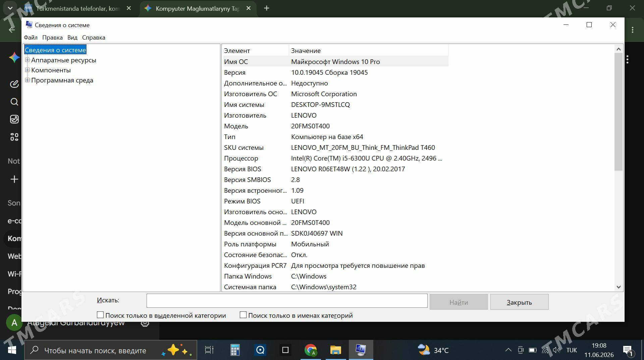Viewport: 644px width, 360px height.
Task: Click the dark blue Q app taskbar icon
Action: [260, 350]
